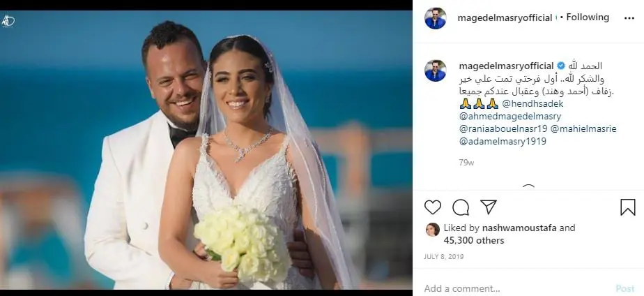Toggle the Following button
This screenshot has width=644, height=296.
point(588,17)
